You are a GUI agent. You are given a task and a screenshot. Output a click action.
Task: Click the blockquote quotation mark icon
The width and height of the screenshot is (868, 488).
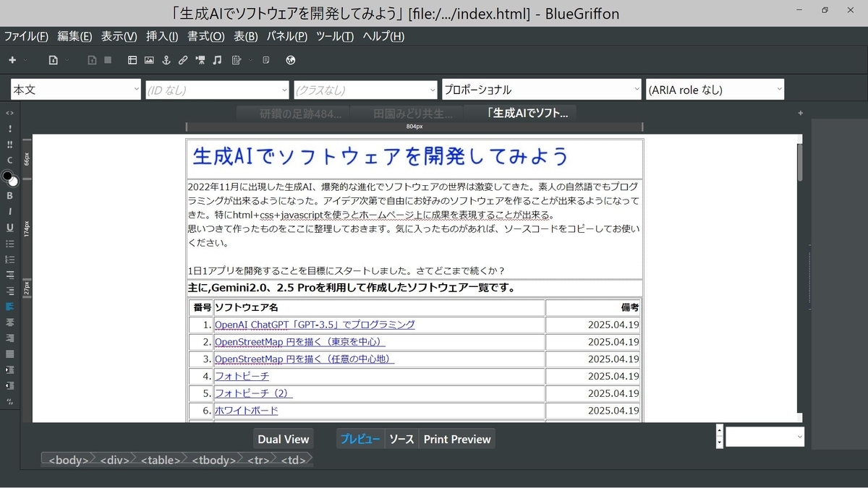(x=10, y=401)
